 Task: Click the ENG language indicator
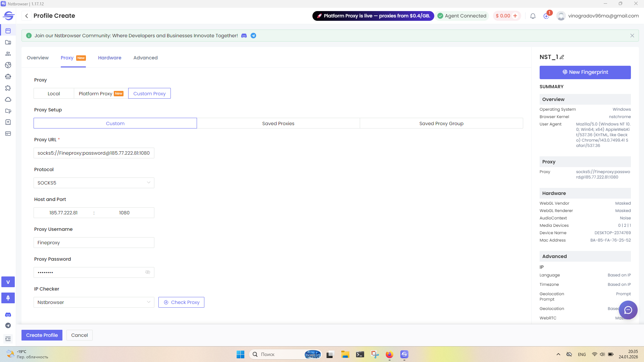pyautogui.click(x=582, y=354)
